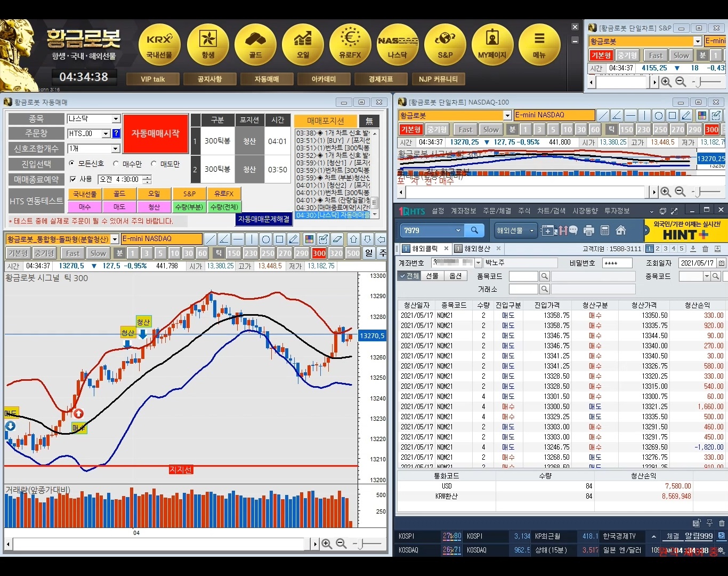
Task: Switch to the 해외청산 tab
Action: (476, 249)
